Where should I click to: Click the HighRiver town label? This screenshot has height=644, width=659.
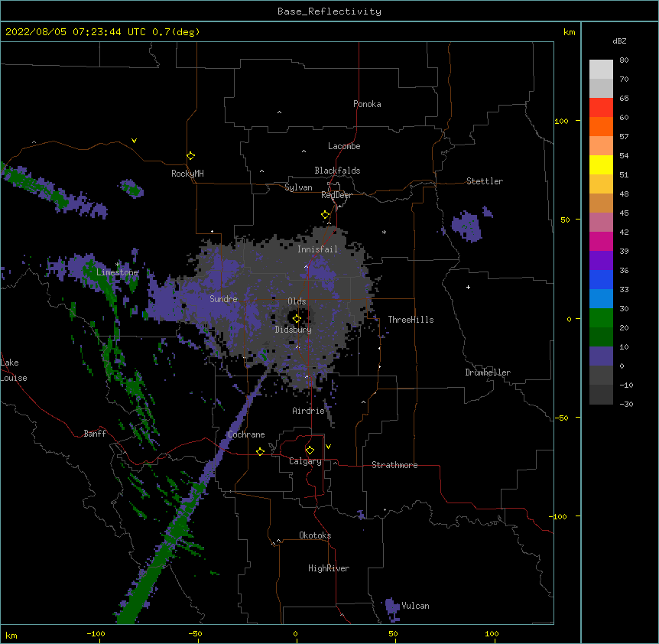click(x=329, y=568)
